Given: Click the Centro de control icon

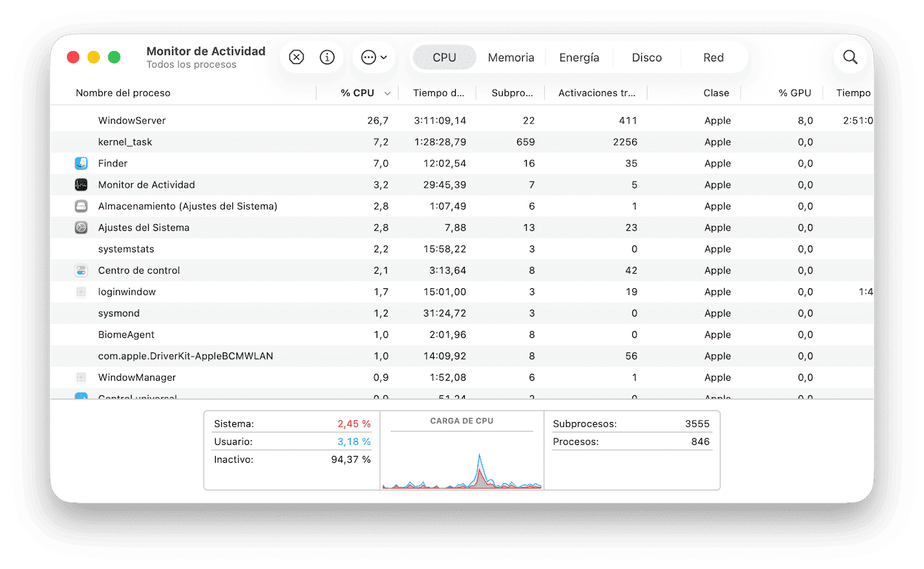Looking at the screenshot, I should coord(81,270).
